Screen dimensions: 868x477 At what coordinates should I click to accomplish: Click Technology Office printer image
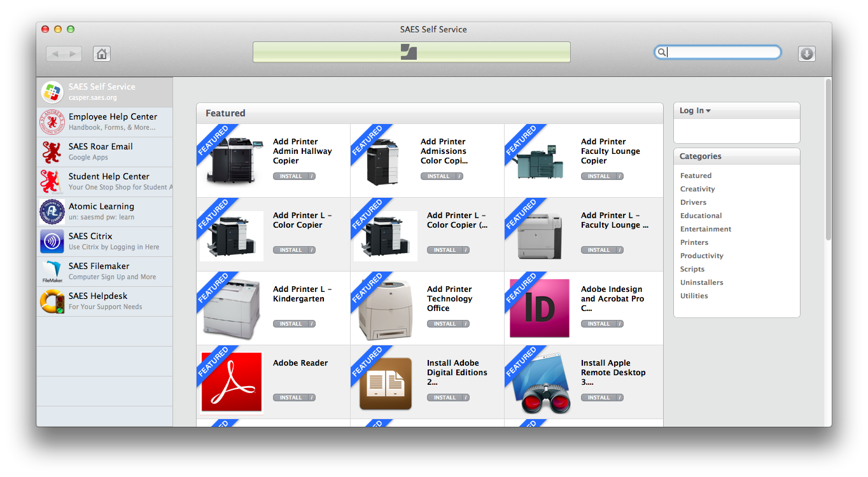tap(386, 310)
